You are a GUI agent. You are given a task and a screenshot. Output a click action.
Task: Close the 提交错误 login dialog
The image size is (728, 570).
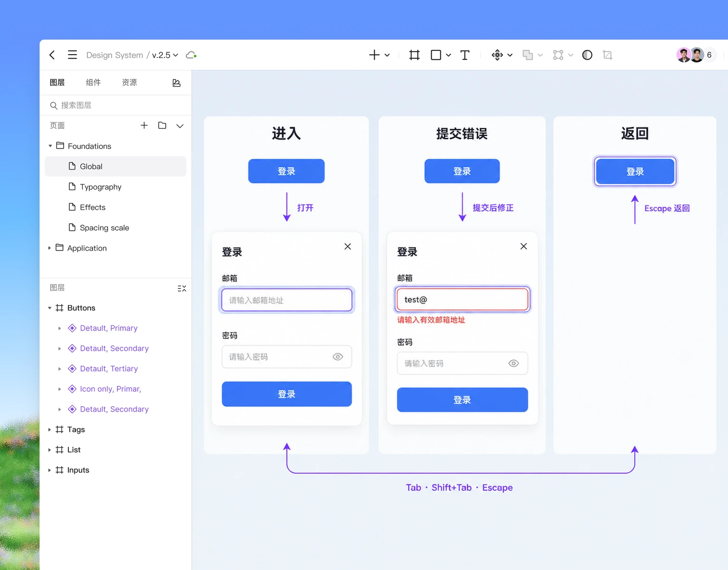pos(524,246)
